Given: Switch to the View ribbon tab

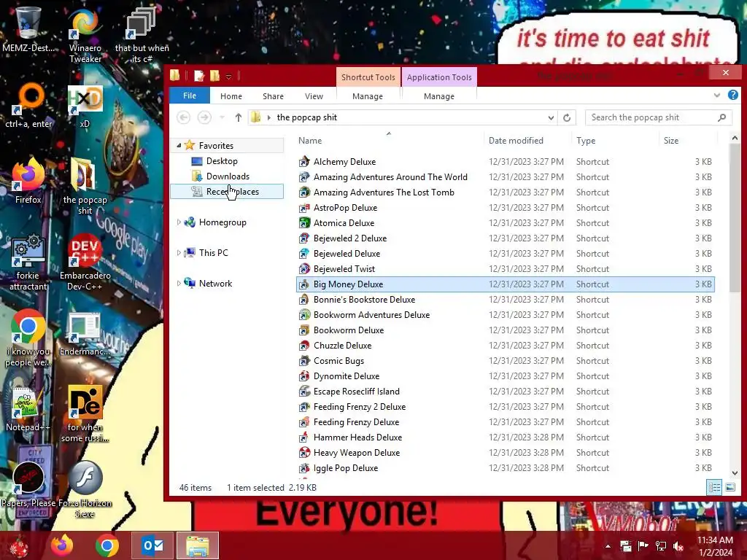Looking at the screenshot, I should [x=314, y=96].
